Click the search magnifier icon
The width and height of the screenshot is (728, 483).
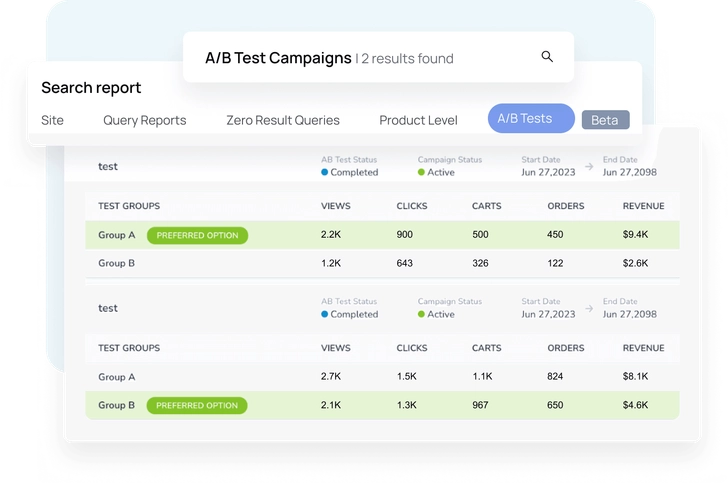pos(547,57)
